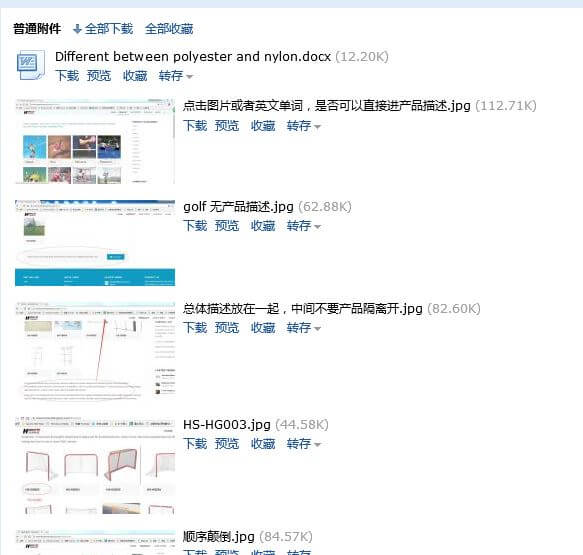Open the 顺序颠倒.jpg thumbnail
Screen dimensions: 583x555
point(95,543)
